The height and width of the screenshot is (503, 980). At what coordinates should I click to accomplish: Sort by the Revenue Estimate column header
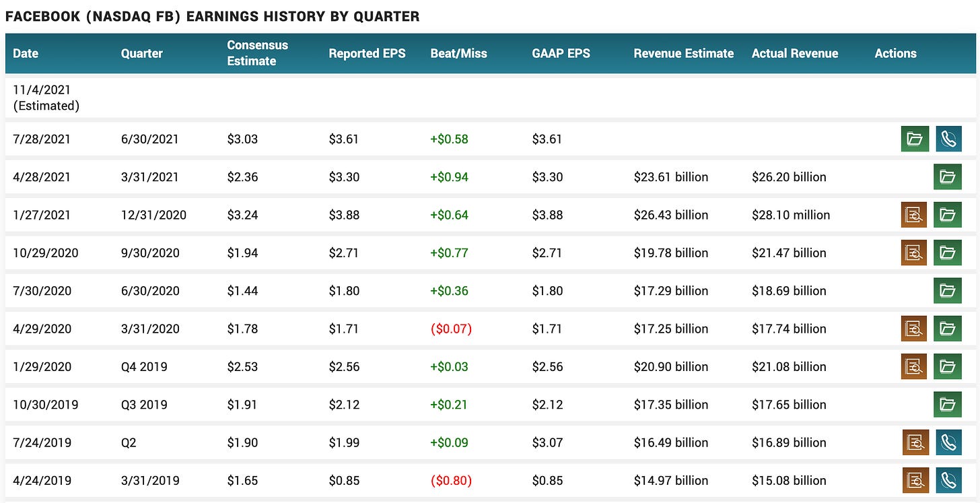click(x=683, y=53)
